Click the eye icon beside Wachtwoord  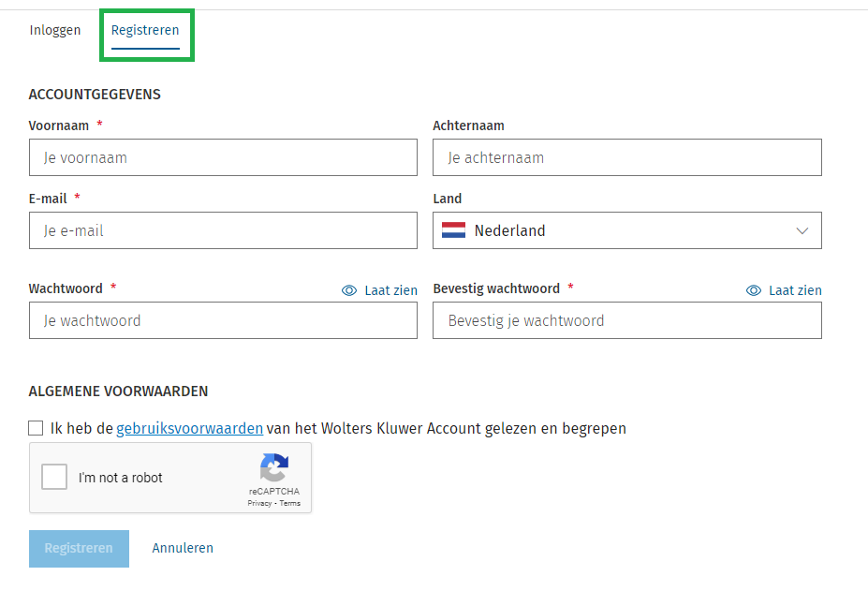click(x=348, y=290)
